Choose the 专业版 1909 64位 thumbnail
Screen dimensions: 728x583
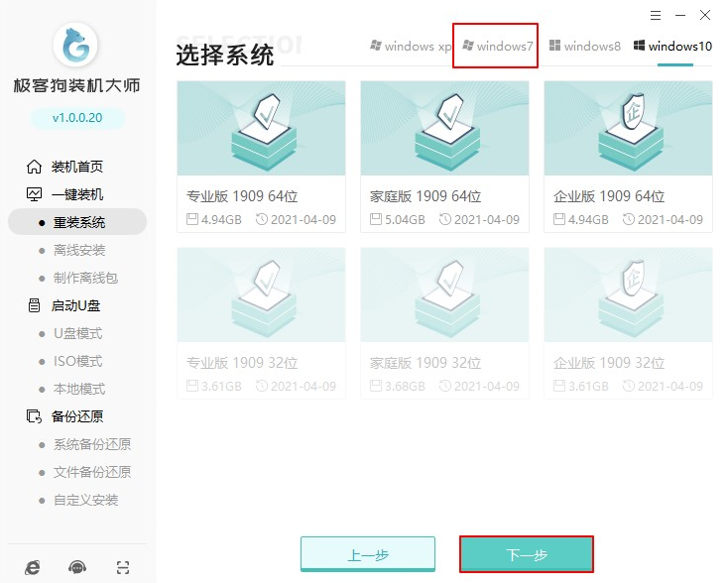(x=261, y=128)
